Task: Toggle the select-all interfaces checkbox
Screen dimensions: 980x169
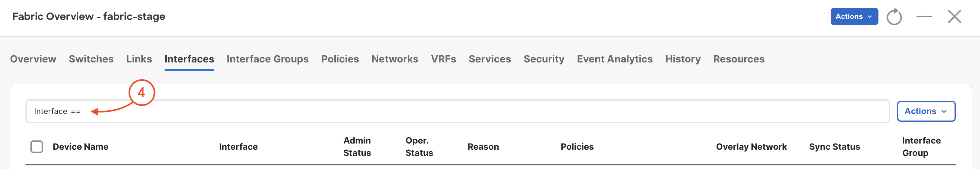Action: (37, 147)
